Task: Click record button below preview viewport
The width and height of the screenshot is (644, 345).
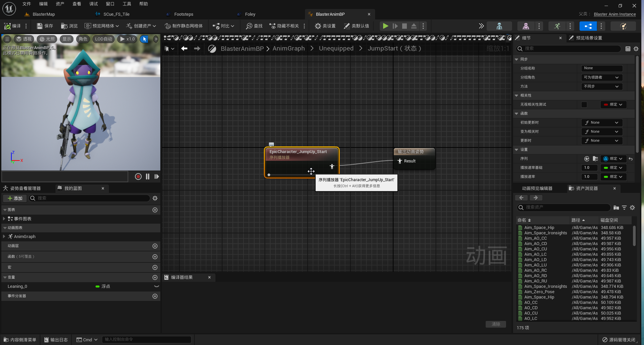Action: coord(138,177)
